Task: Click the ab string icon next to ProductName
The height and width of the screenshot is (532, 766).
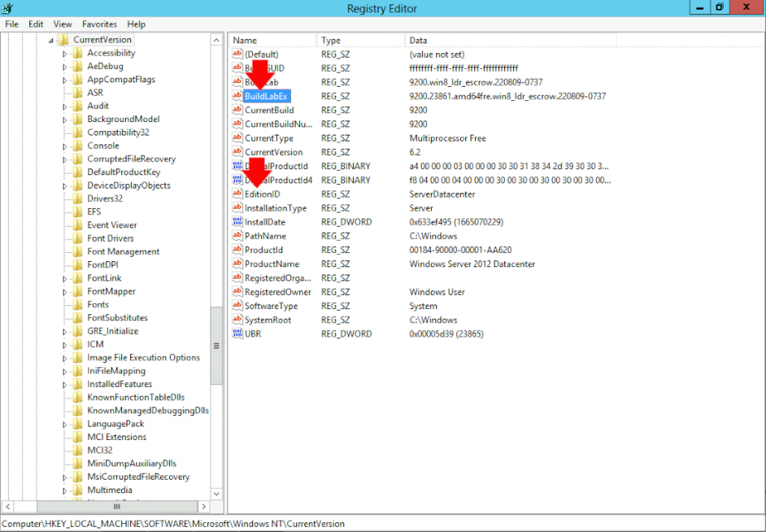Action: [238, 263]
